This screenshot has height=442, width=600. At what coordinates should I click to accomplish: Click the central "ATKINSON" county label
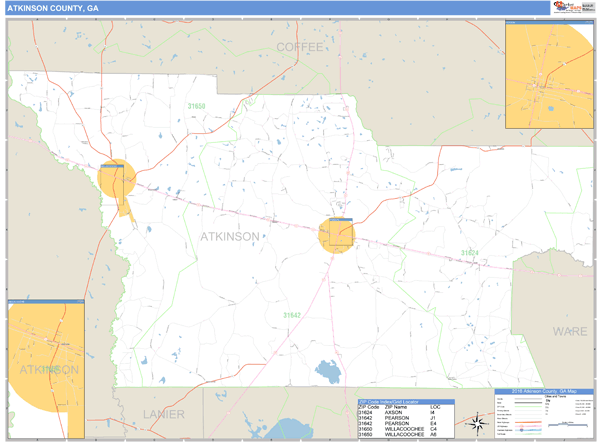pos(230,236)
